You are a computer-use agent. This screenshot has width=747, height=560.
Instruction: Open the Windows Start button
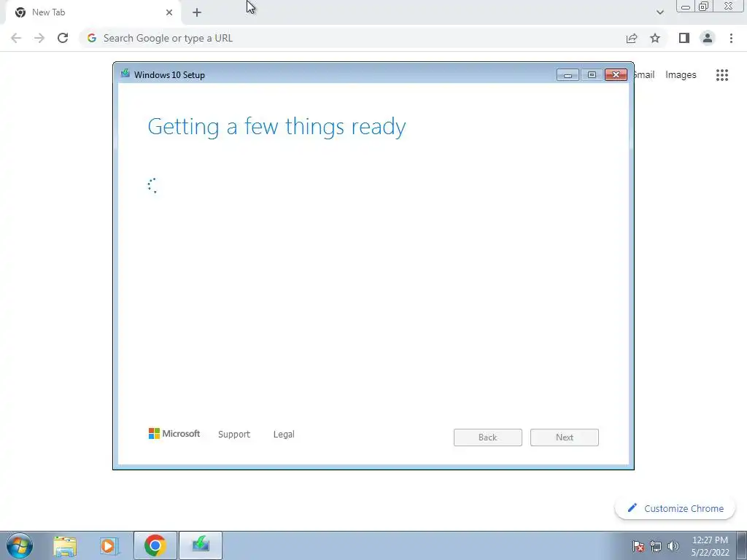tap(20, 545)
